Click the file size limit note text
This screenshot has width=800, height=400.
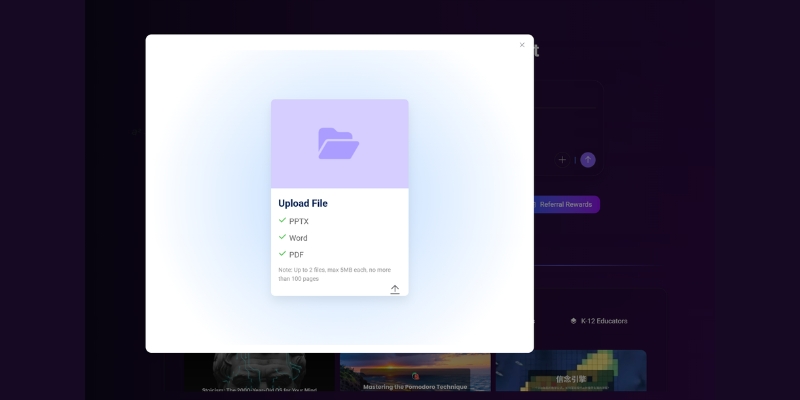click(x=335, y=274)
